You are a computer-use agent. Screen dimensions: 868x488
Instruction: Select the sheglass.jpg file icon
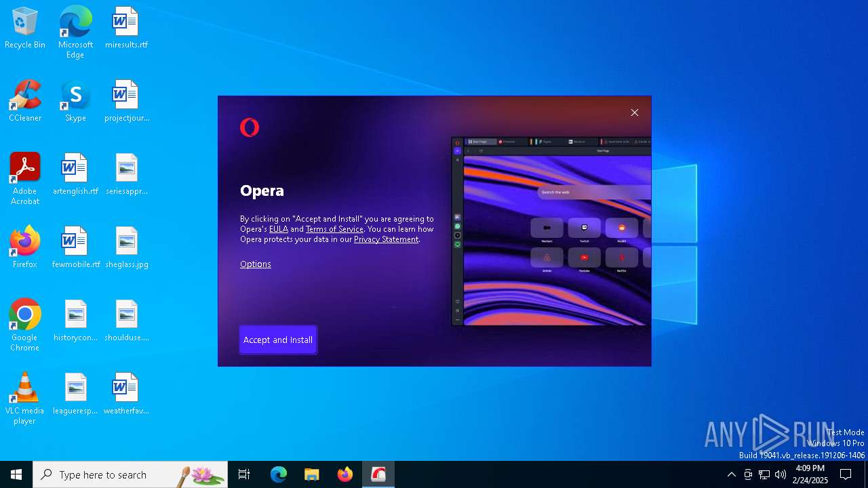point(126,248)
